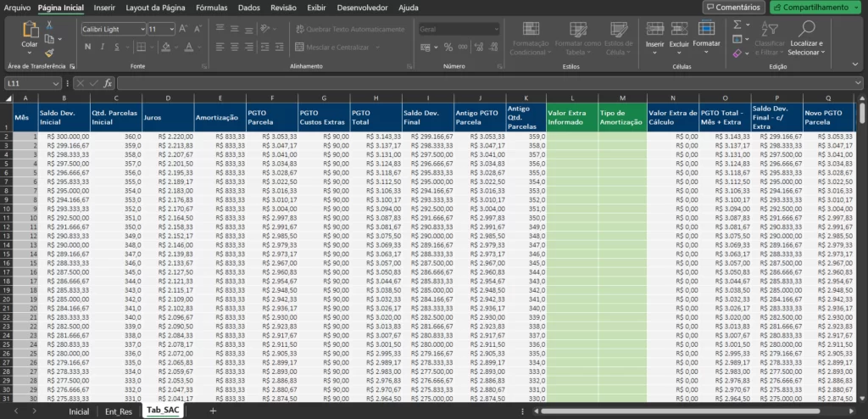Click Mesclar e Centralizar
Image resolution: width=868 pixels, height=419 pixels.
332,47
